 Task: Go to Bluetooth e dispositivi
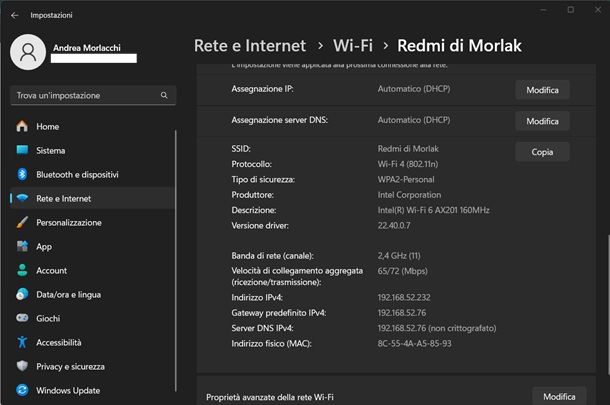tap(93, 174)
